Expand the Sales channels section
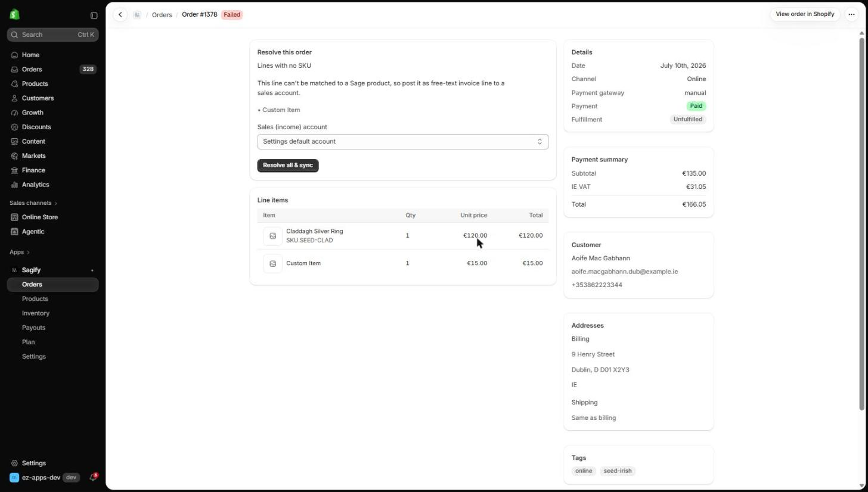The image size is (868, 492). click(x=33, y=203)
